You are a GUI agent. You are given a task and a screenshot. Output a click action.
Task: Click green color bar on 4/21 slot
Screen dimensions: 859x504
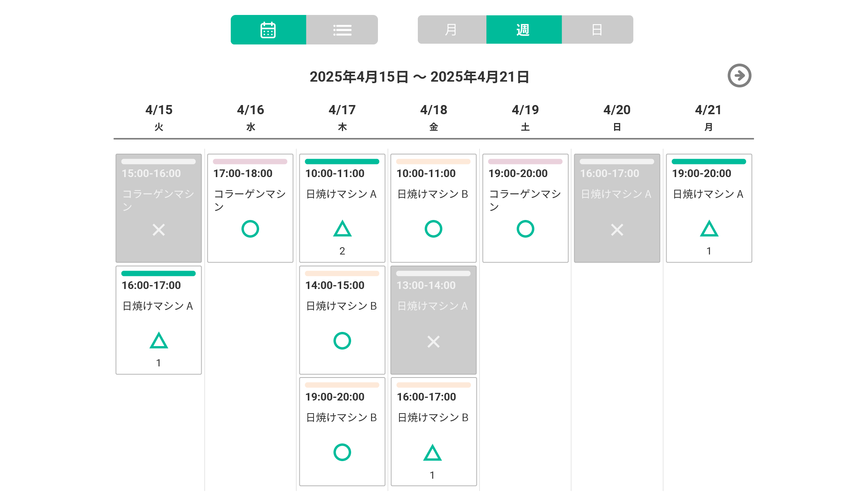709,162
